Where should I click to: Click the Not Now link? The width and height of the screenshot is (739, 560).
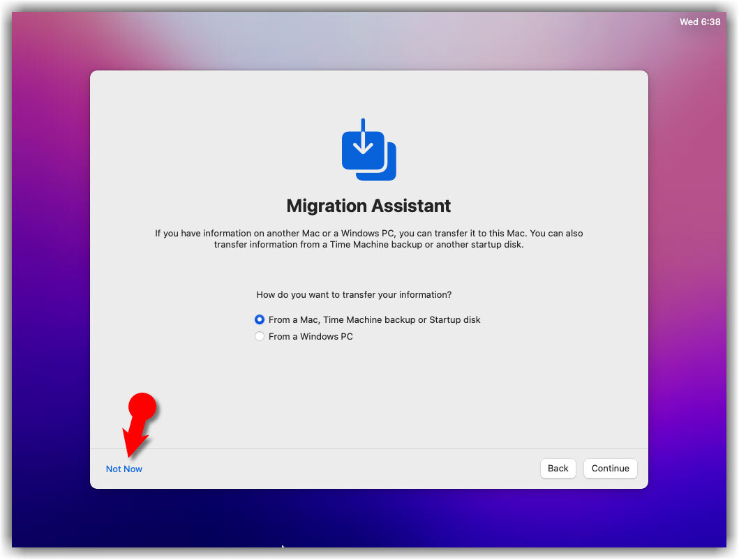pyautogui.click(x=124, y=469)
